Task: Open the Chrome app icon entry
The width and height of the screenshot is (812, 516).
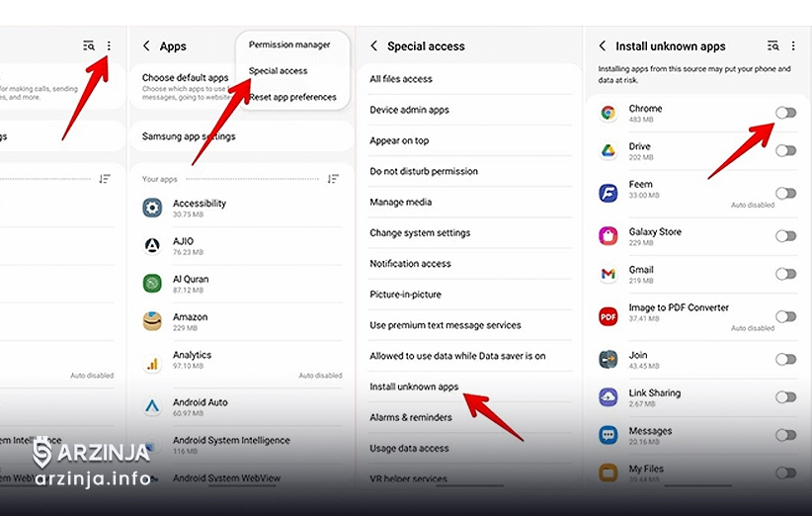Action: tap(609, 113)
